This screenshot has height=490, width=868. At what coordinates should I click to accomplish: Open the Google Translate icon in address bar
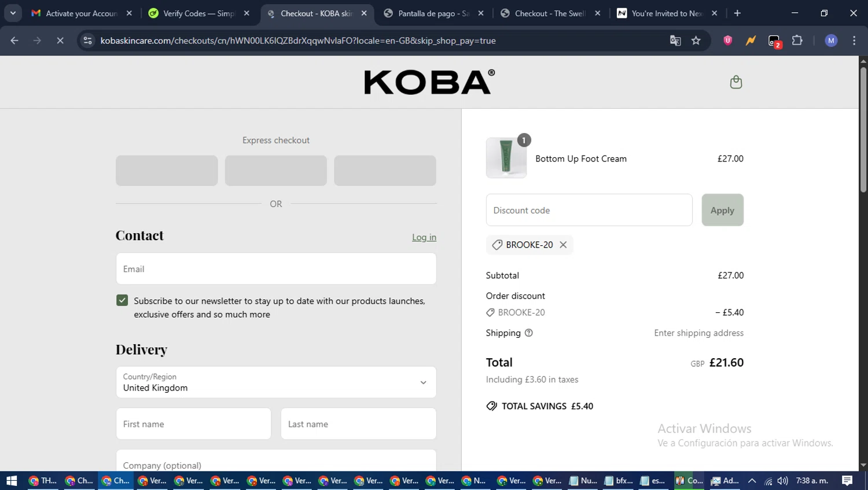(x=675, y=40)
